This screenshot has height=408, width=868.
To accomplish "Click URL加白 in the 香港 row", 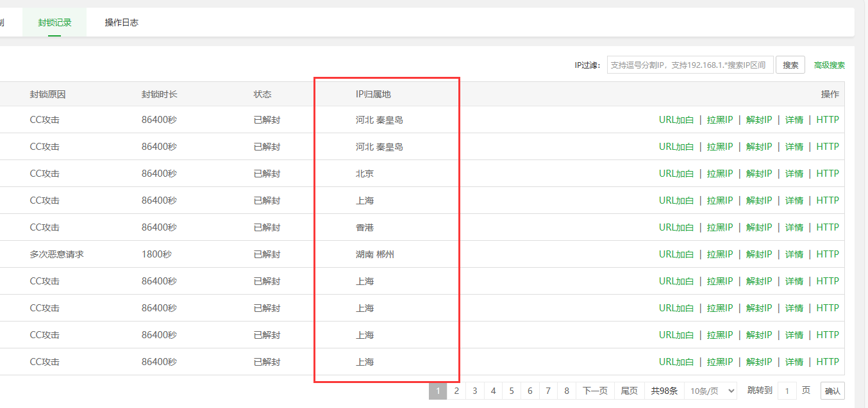I will pyautogui.click(x=676, y=227).
